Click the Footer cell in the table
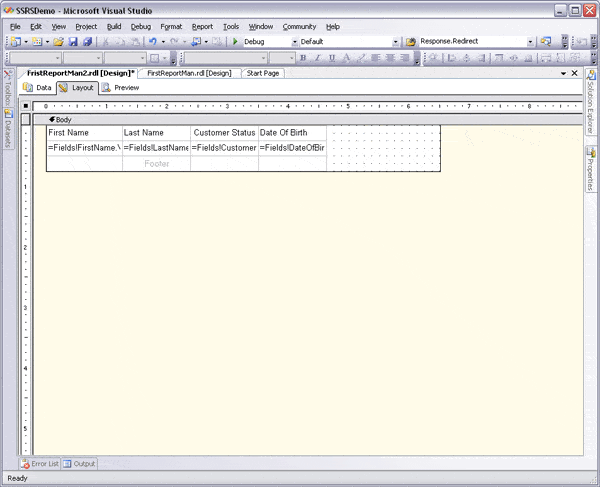 156,163
